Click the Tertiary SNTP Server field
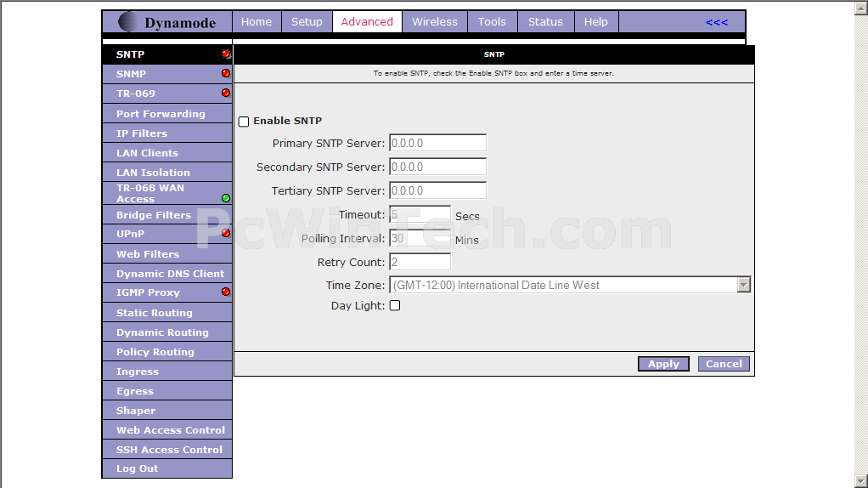This screenshot has width=868, height=488. point(438,190)
